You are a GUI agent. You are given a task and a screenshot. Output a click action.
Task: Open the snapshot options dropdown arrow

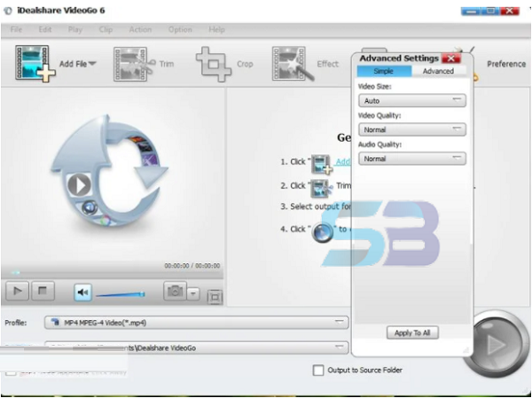point(193,293)
